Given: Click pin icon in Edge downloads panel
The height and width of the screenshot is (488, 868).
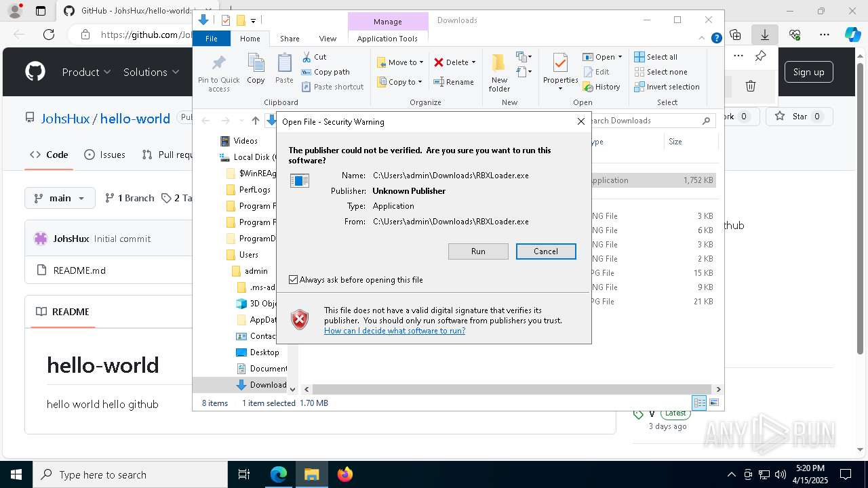Looking at the screenshot, I should [x=760, y=56].
